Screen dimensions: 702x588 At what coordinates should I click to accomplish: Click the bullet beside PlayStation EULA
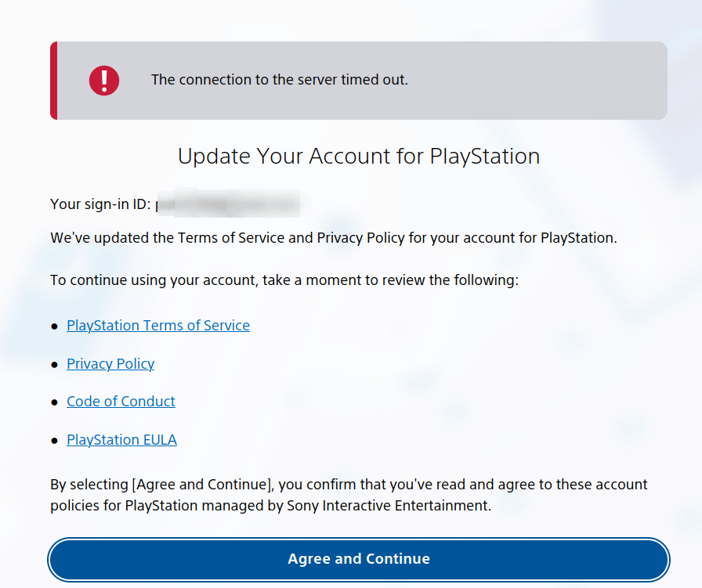(54, 441)
